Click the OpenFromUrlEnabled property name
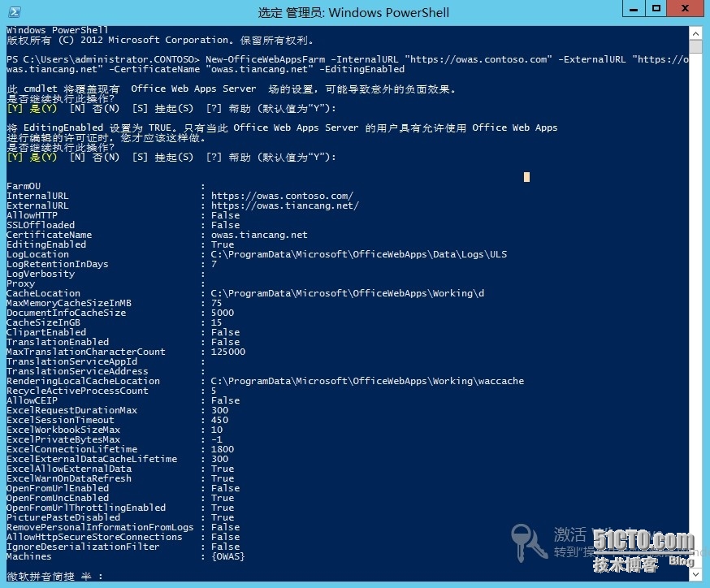The width and height of the screenshot is (710, 588). [x=58, y=488]
